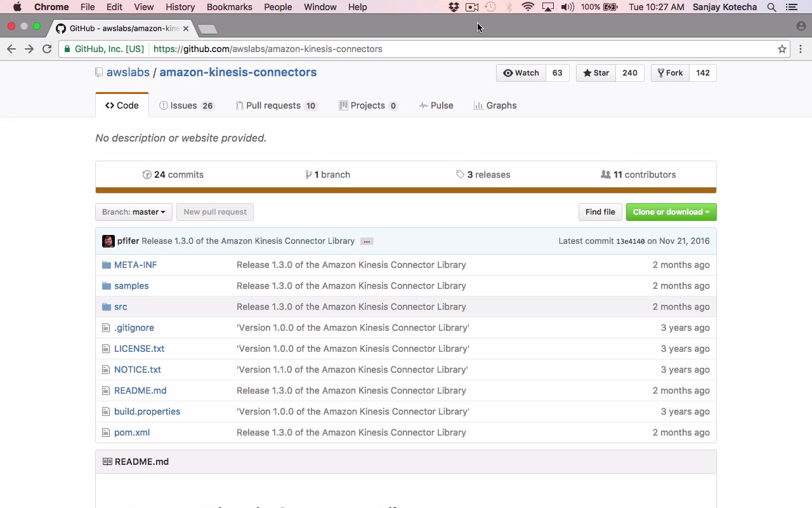This screenshot has height=508, width=812.
Task: Star the repository
Action: (x=596, y=73)
